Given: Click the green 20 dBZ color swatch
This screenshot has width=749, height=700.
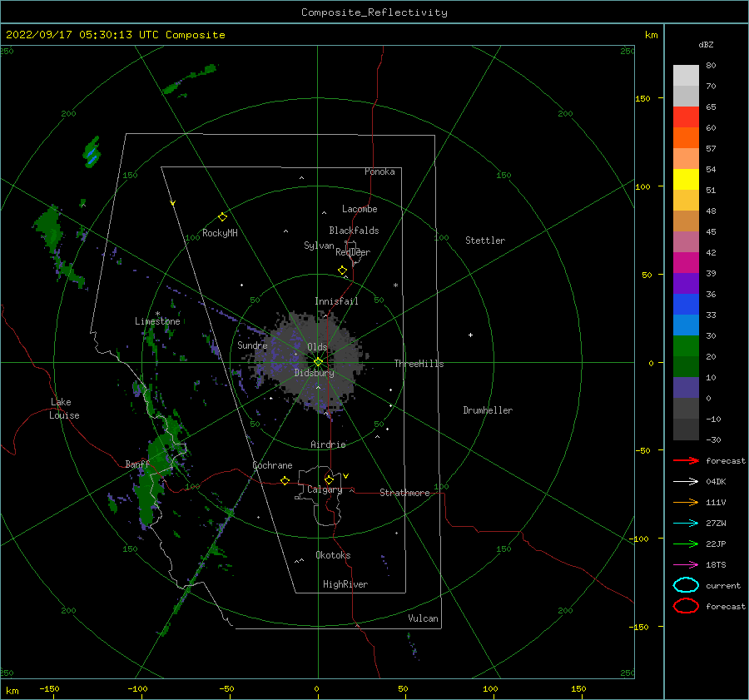Looking at the screenshot, I should point(686,345).
